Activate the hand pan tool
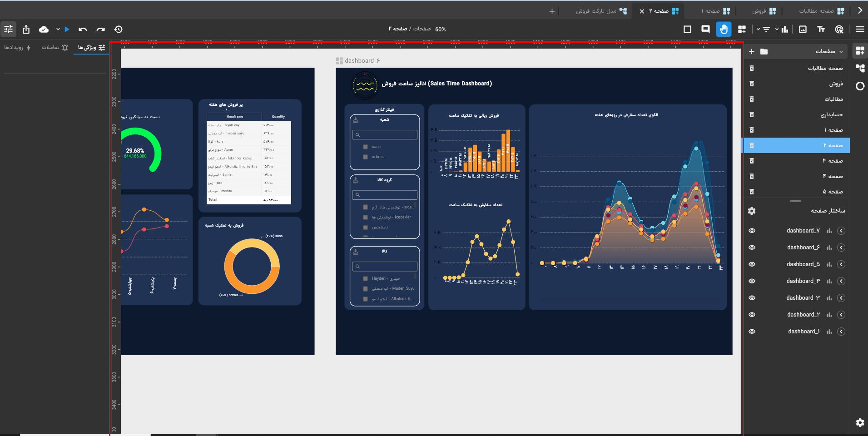Image resolution: width=868 pixels, height=436 pixels. (724, 29)
